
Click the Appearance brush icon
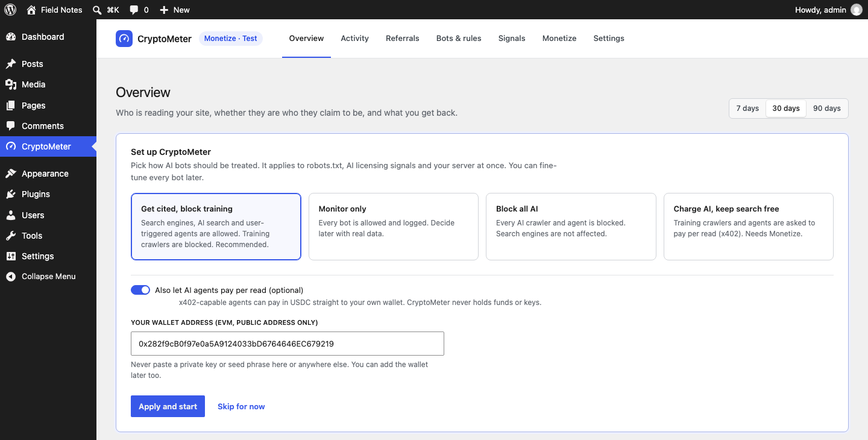(x=11, y=174)
